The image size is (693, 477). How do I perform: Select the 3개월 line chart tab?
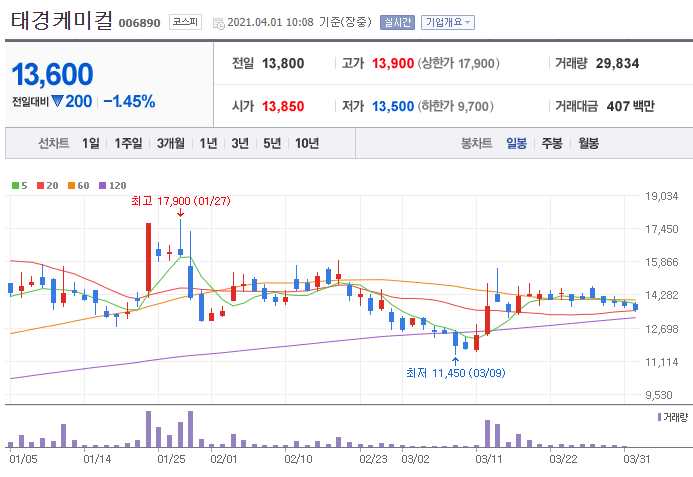coord(171,143)
